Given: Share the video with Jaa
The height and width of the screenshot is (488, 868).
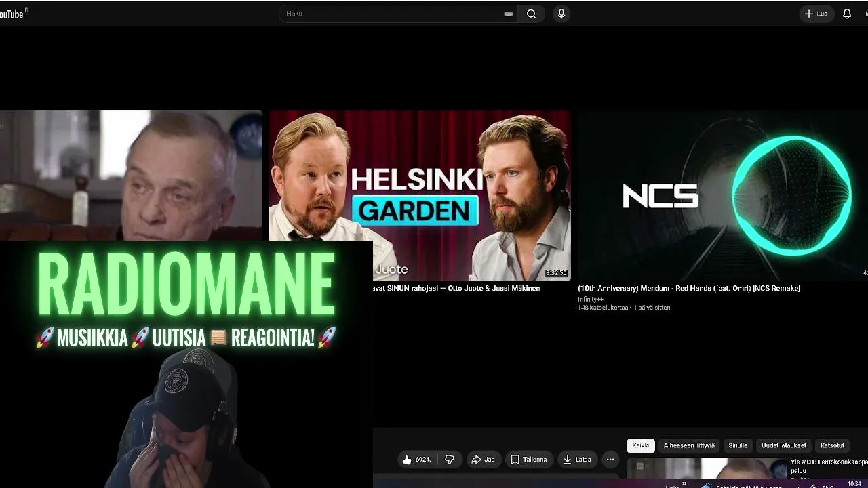Looking at the screenshot, I should 483,460.
